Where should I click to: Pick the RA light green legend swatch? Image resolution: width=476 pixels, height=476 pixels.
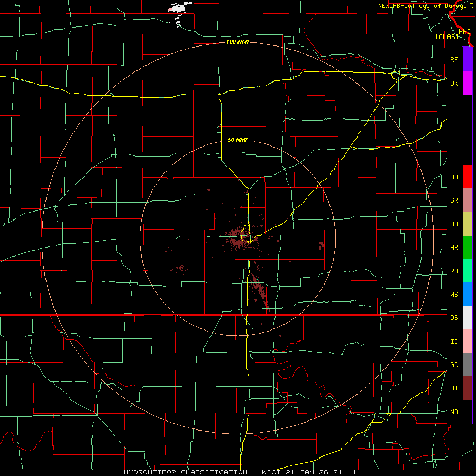467,271
